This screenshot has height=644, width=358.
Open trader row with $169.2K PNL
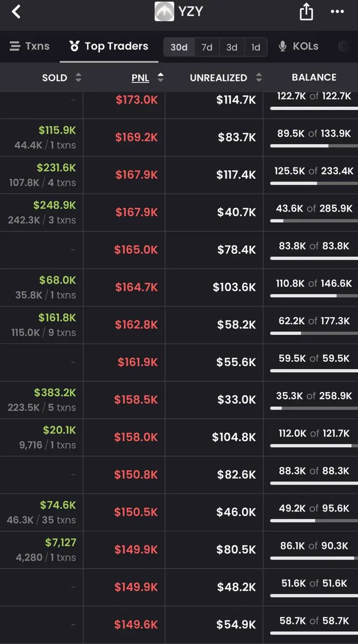(179, 137)
